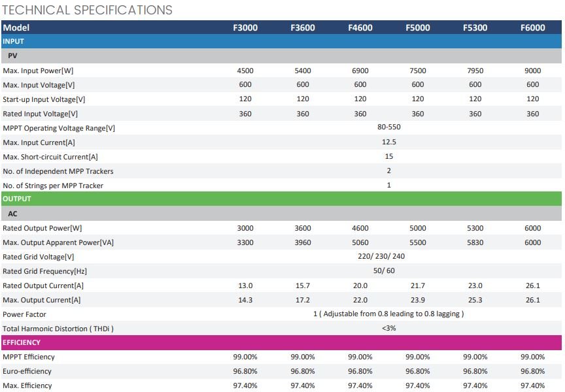
Task: Select the 7950 max input power value
Action: [475, 71]
